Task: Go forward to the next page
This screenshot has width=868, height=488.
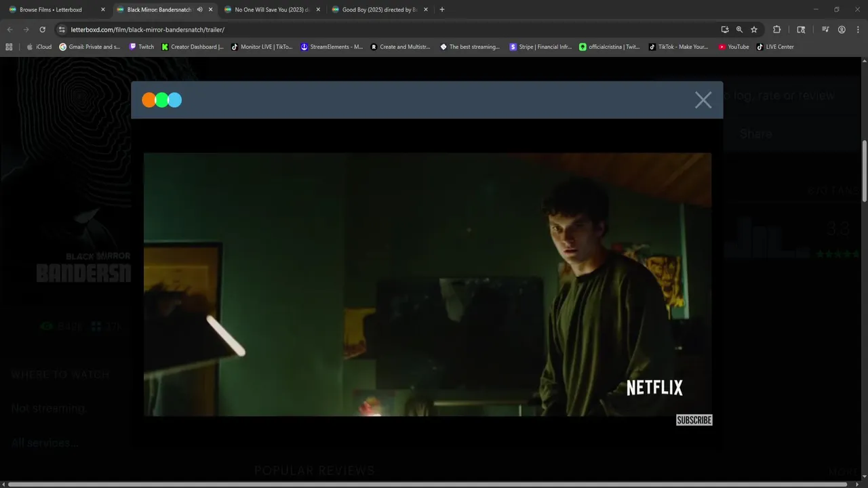Action: [26, 30]
